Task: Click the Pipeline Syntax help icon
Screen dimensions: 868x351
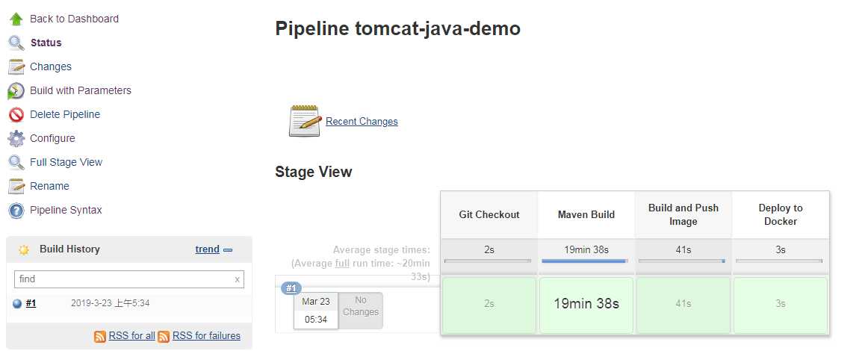Action: click(x=16, y=211)
